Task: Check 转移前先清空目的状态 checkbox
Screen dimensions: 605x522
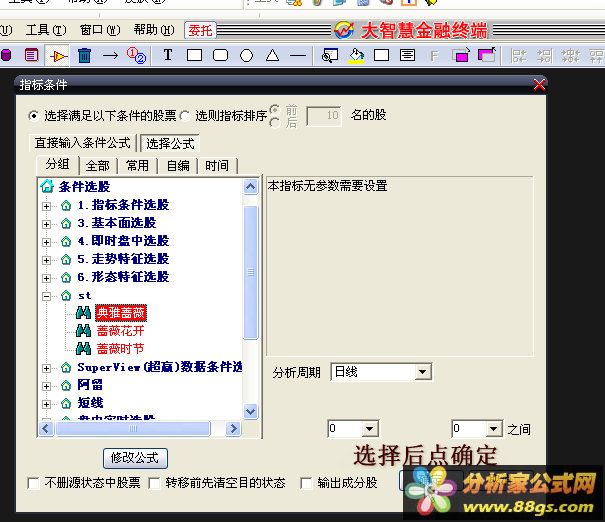Action: pyautogui.click(x=154, y=483)
